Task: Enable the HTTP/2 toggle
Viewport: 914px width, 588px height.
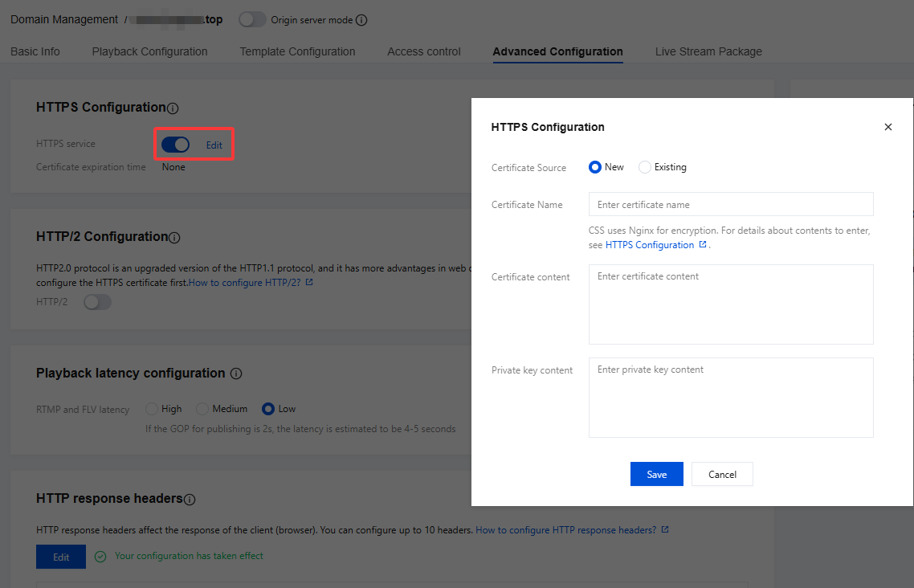Action: tap(97, 302)
